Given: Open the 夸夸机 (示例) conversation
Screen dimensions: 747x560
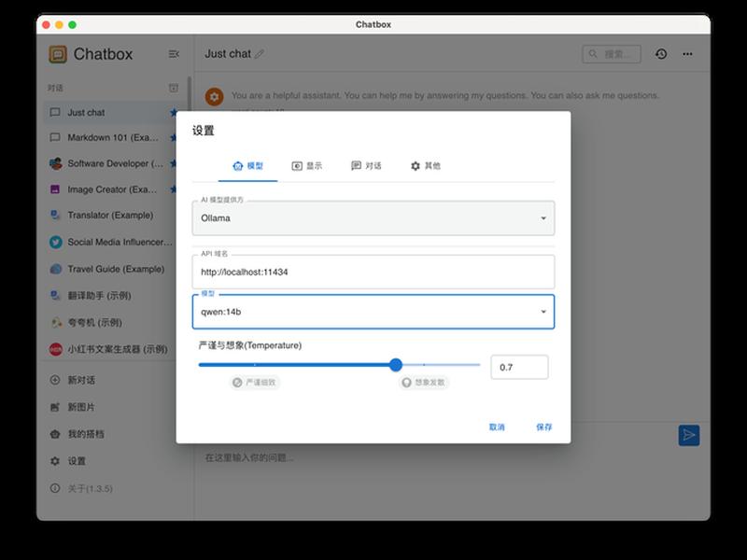Looking at the screenshot, I should pos(110,323).
